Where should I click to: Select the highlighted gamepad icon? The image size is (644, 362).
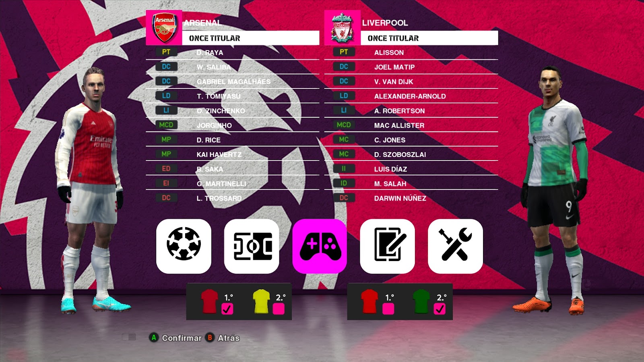[x=320, y=246]
